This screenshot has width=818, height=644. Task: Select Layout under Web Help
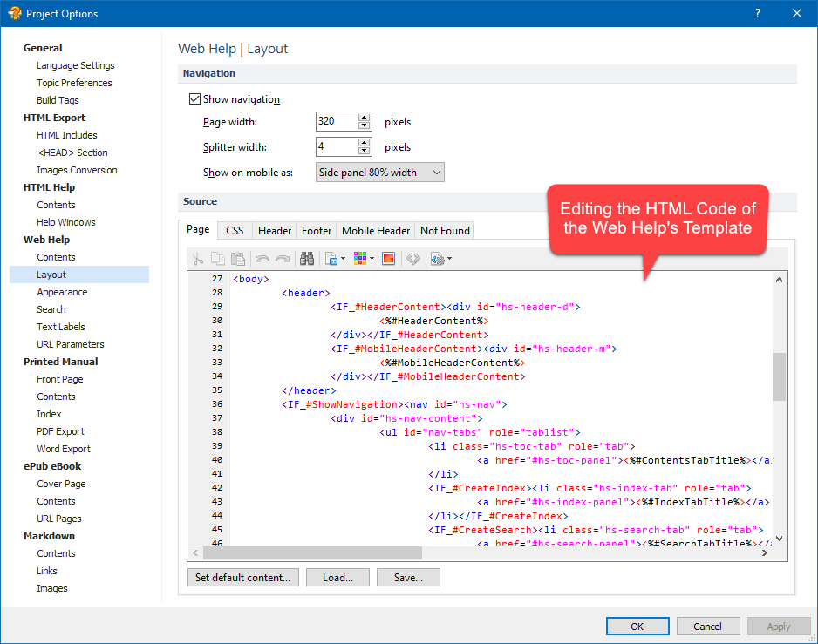[79, 275]
